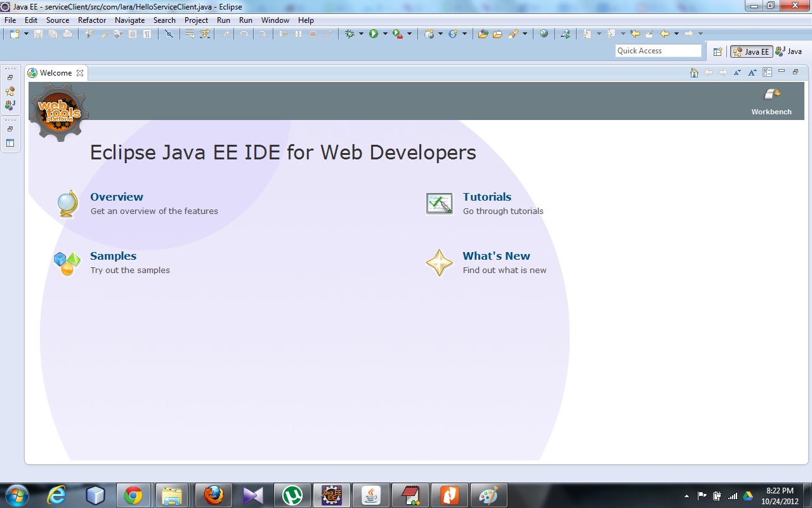The height and width of the screenshot is (508, 812).
Task: Click the Search flashlight icon
Action: [513, 34]
